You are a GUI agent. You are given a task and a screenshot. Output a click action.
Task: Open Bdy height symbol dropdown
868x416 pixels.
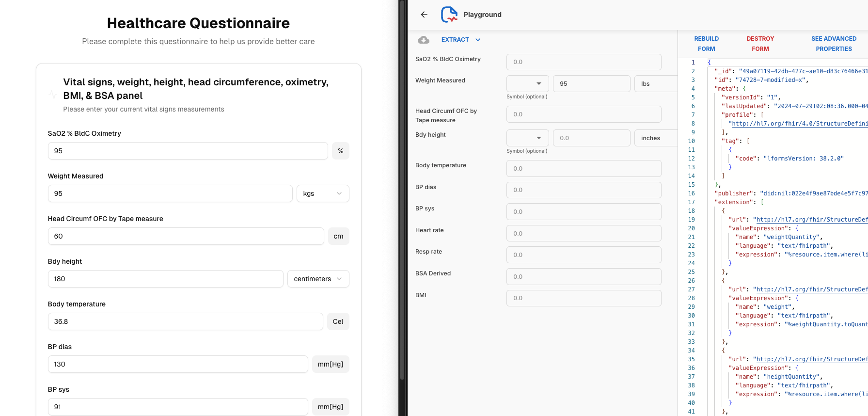[x=527, y=138]
